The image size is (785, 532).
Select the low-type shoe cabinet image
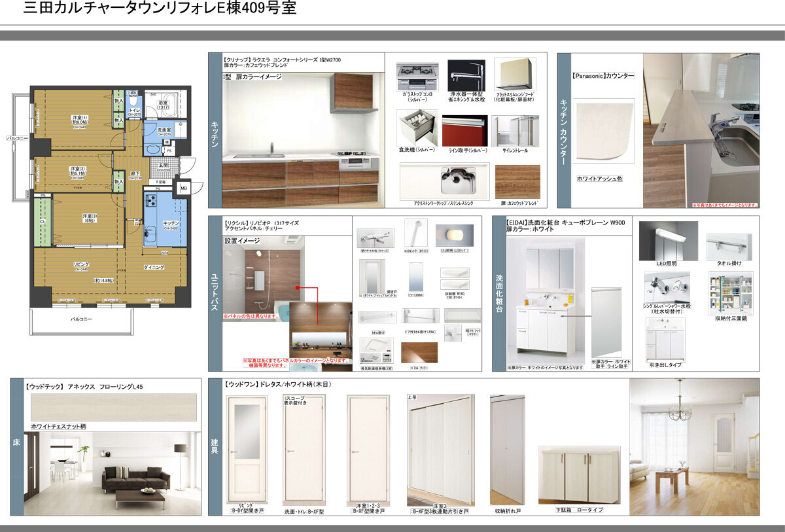click(x=578, y=476)
